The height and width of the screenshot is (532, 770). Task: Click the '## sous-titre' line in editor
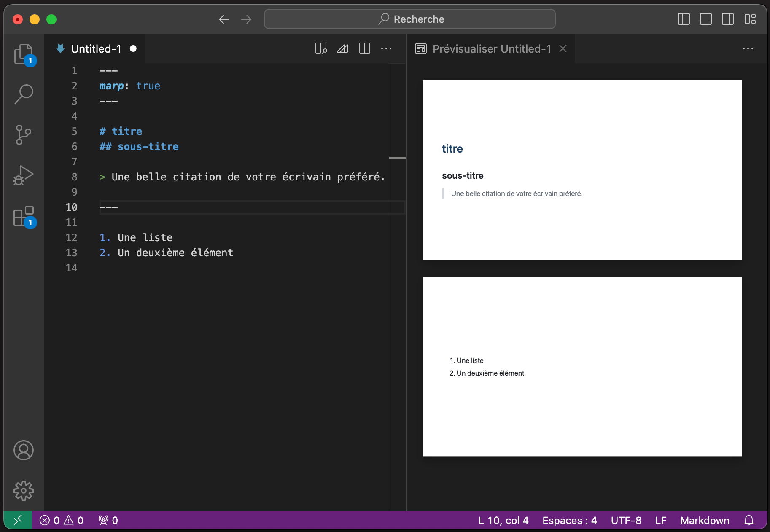(139, 147)
